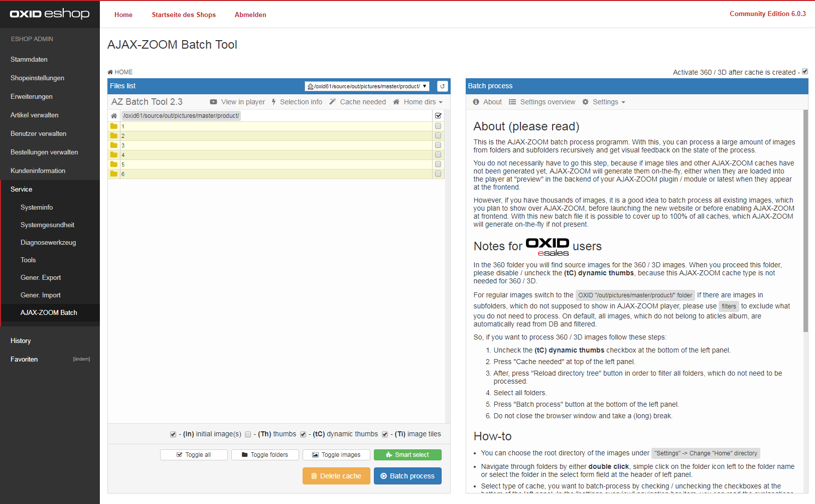Click folder icon of folder 1
The height and width of the screenshot is (504, 815).
(x=114, y=126)
